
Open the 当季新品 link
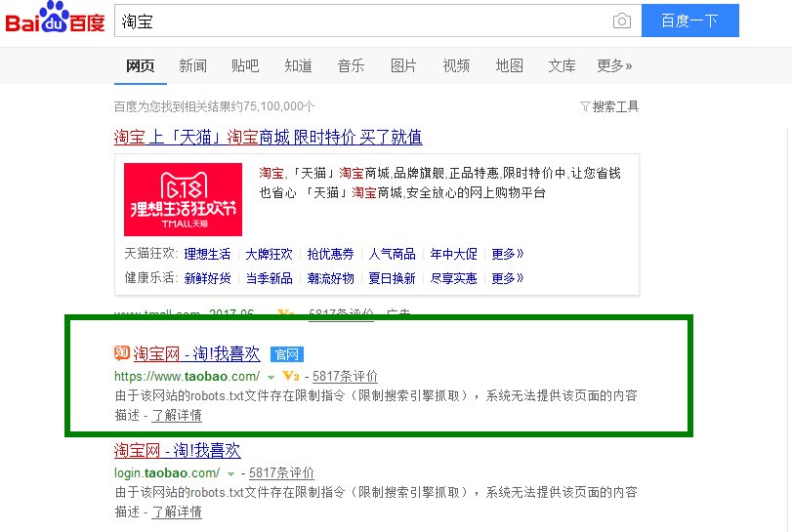click(x=269, y=278)
